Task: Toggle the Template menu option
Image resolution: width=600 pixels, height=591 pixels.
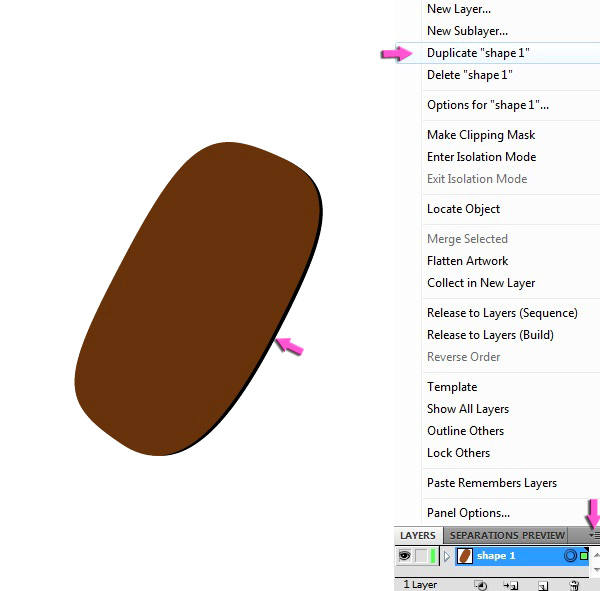Action: click(x=452, y=387)
